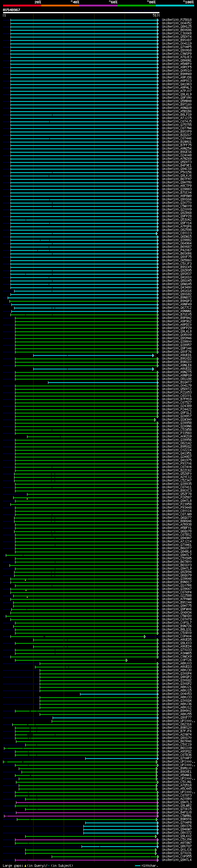Click UniRef100_Q75T55

176,125
